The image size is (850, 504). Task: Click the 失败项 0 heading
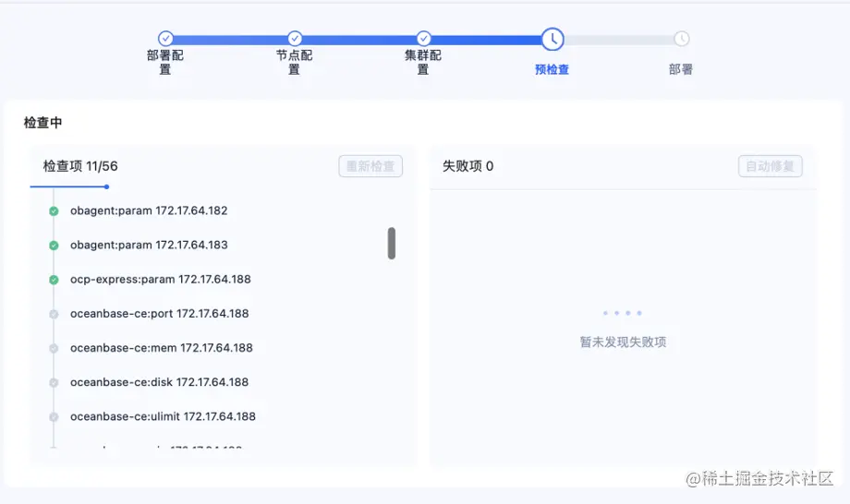(x=467, y=166)
